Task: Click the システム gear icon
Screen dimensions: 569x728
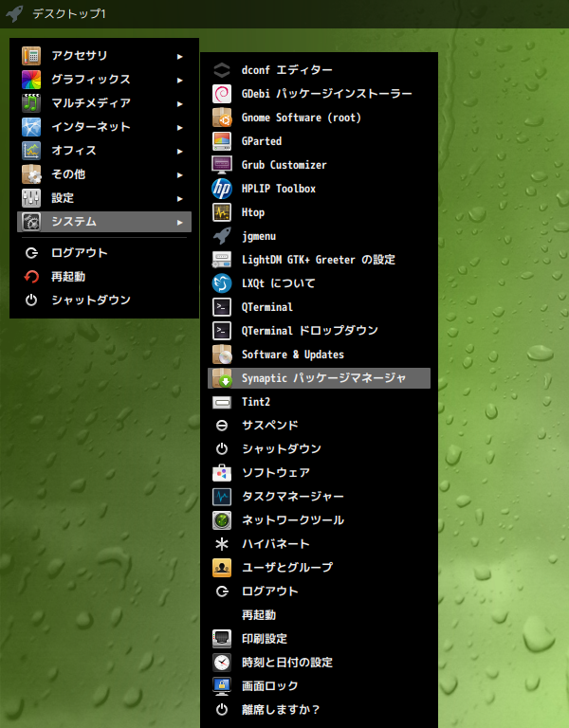Action: tap(31, 222)
